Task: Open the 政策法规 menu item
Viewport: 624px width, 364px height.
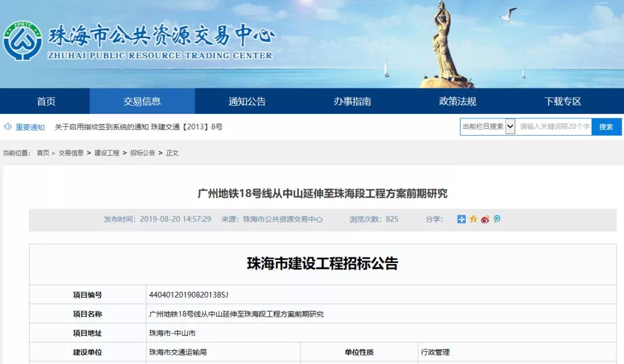Action: pos(458,101)
